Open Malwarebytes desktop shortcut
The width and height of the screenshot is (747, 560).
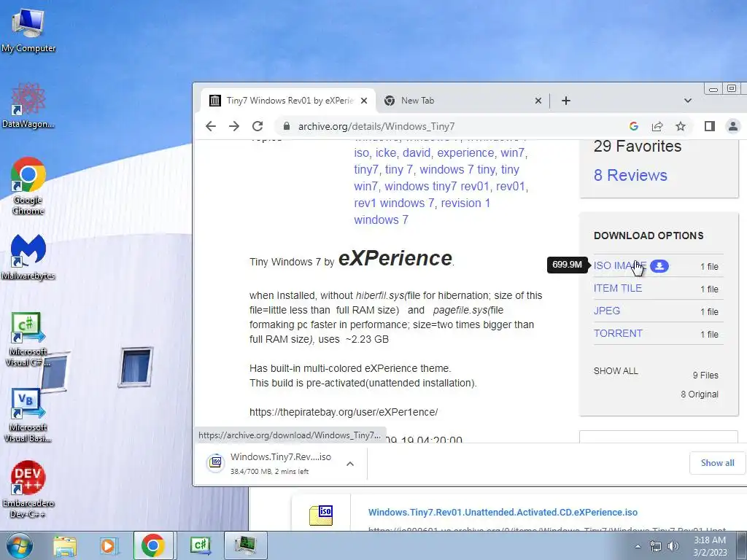28,257
